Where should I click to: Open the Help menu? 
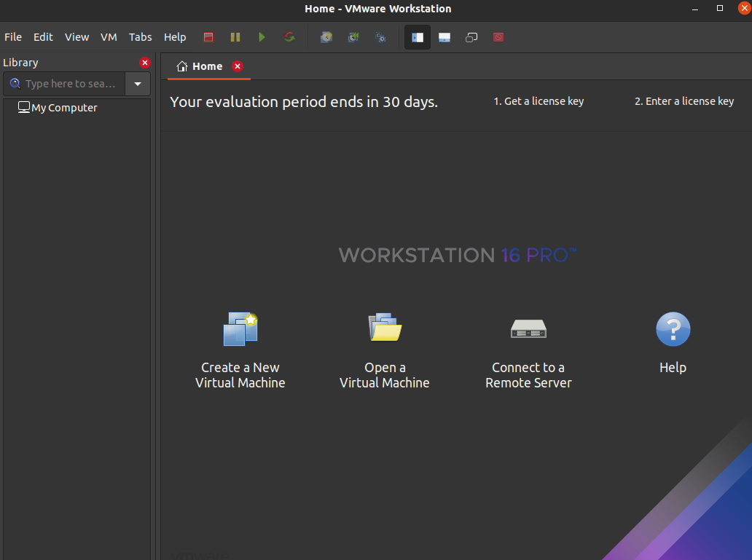point(175,37)
